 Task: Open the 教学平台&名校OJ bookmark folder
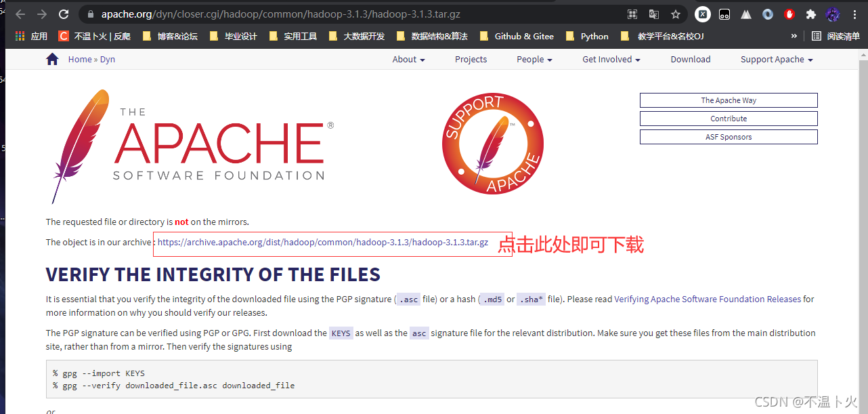coord(663,37)
